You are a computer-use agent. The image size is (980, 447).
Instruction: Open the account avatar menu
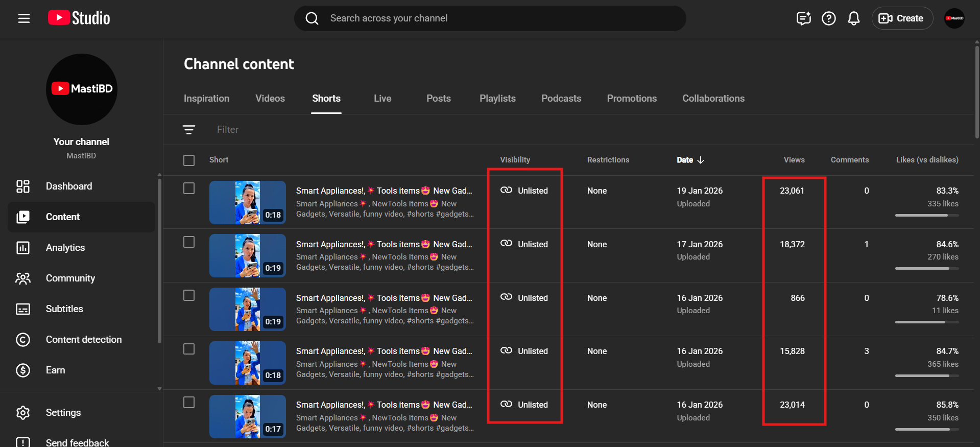953,18
